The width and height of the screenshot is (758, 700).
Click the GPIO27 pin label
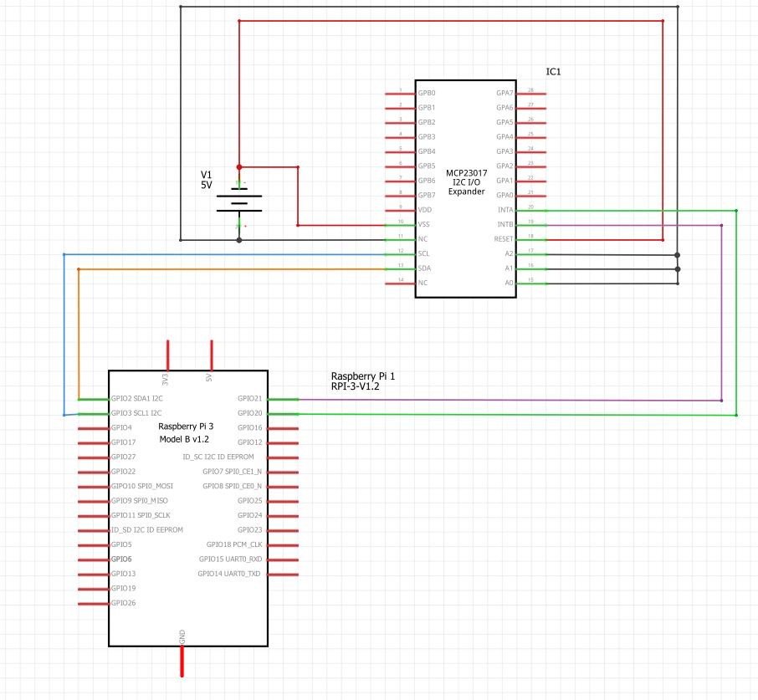tap(123, 457)
